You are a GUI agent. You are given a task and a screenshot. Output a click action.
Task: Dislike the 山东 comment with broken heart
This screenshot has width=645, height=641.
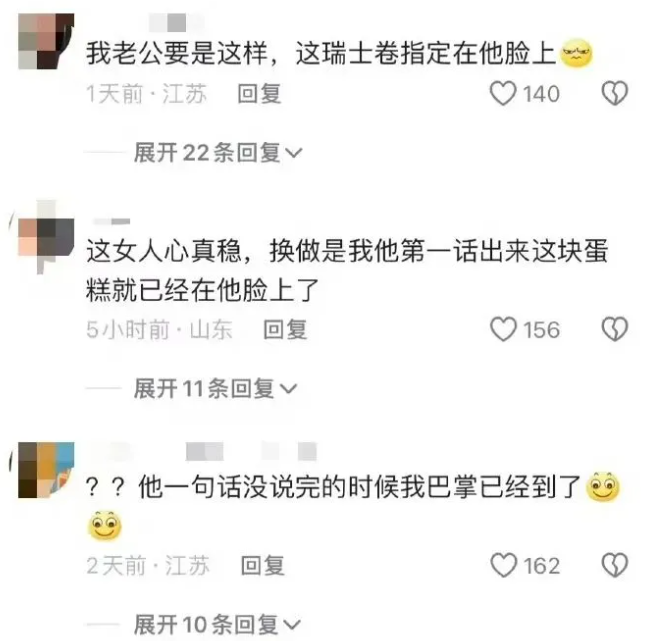[615, 329]
